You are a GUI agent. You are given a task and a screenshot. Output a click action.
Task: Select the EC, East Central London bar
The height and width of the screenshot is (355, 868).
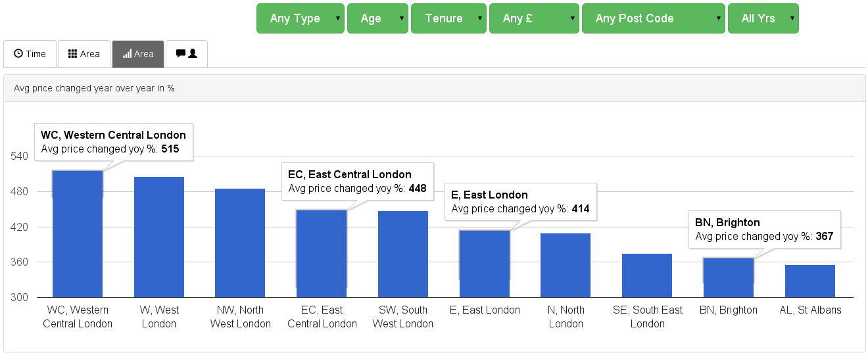(322, 255)
